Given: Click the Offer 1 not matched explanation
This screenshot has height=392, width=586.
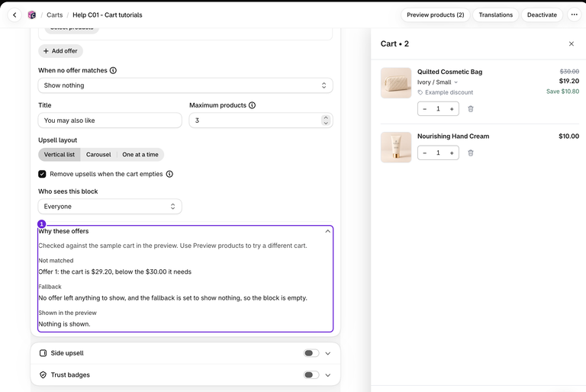Looking at the screenshot, I should tap(114, 272).
